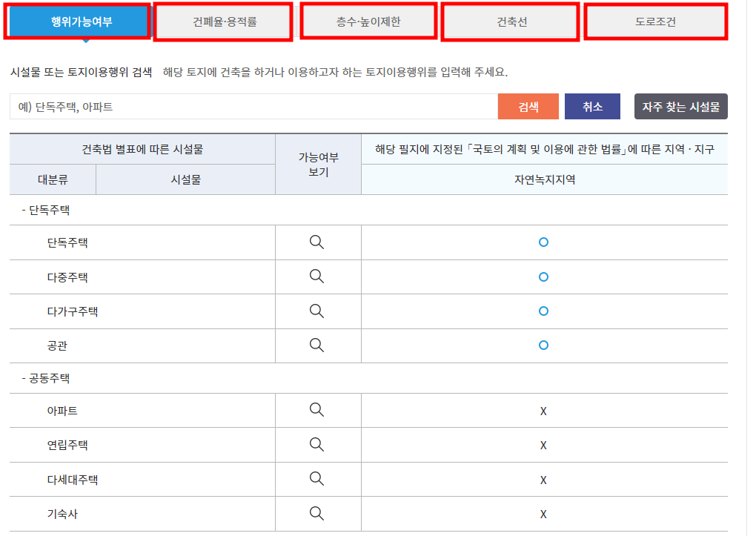Open allowance details for 다세대주택 via magnifier
Viewport: 756px width, 536px height.
tap(318, 479)
